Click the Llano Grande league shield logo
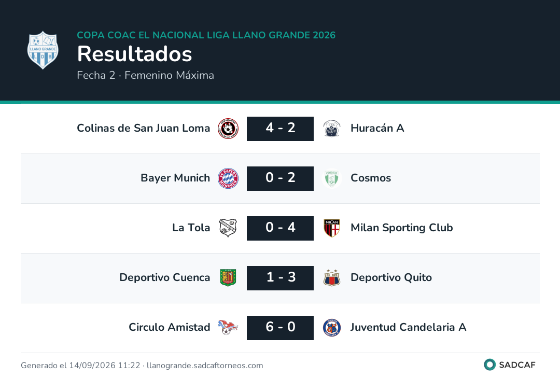This screenshot has height=392, width=560. click(43, 50)
